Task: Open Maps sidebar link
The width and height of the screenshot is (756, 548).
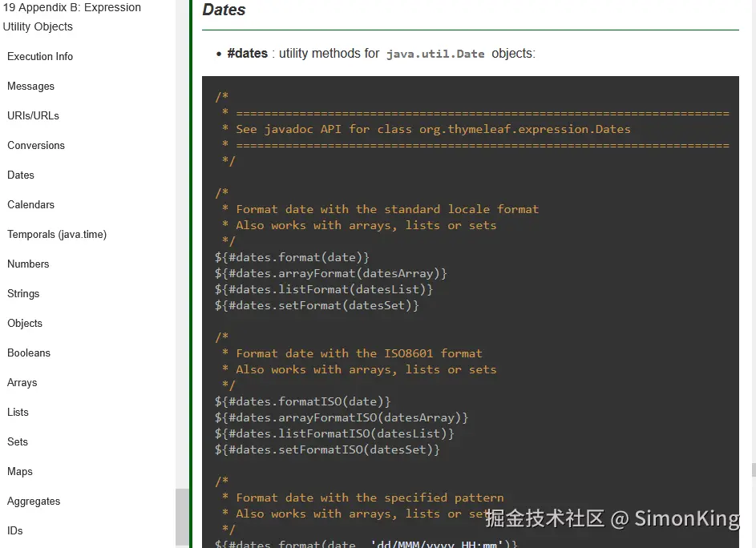Action: pos(20,471)
